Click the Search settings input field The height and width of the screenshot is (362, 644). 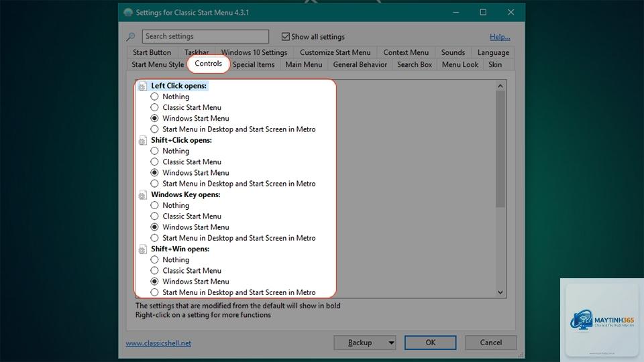[205, 36]
